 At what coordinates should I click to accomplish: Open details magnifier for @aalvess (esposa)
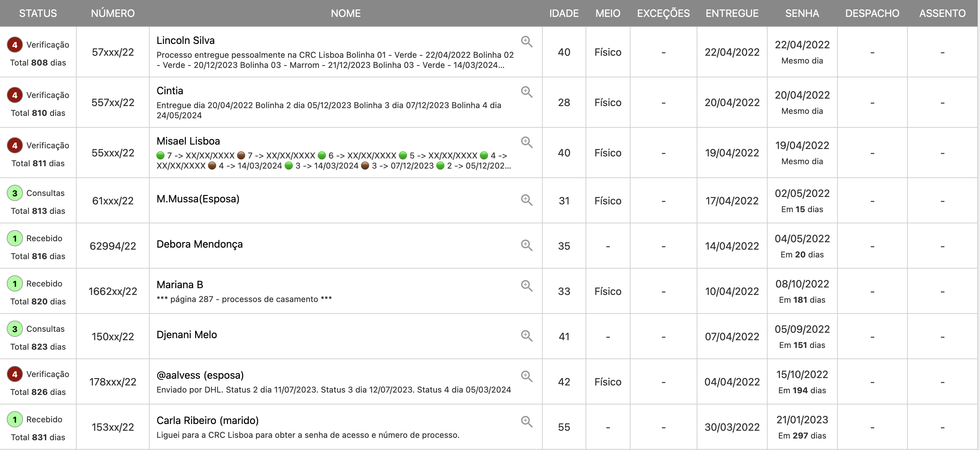click(x=526, y=377)
